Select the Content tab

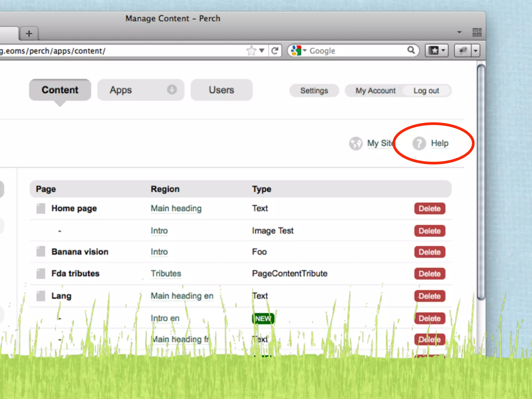pos(60,90)
